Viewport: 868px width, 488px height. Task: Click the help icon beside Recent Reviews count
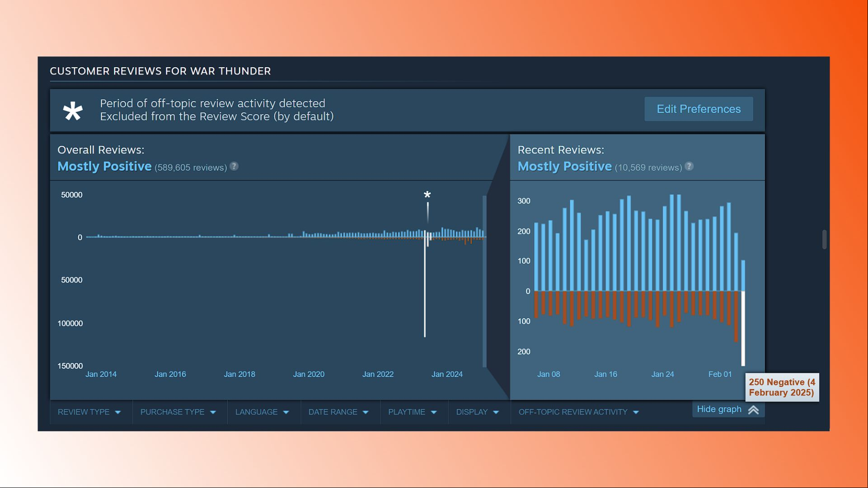coord(689,167)
